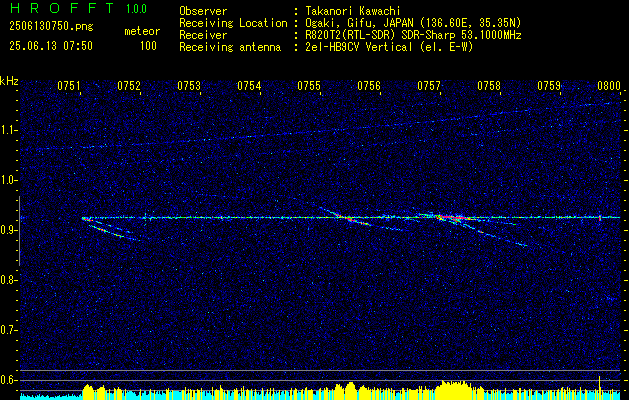The width and height of the screenshot is (629, 400).
Task: Click the 0800 time marker
Action: (x=609, y=86)
